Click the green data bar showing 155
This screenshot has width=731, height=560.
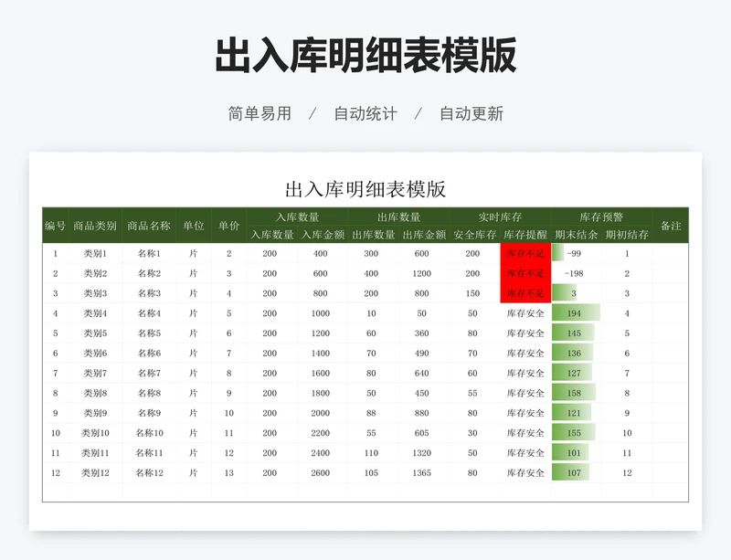pyautogui.click(x=574, y=433)
